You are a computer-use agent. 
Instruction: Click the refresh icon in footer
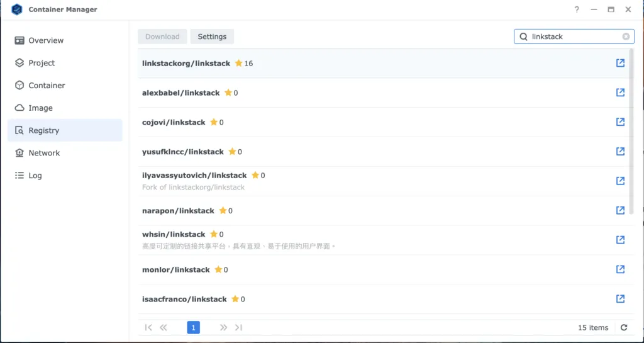624,328
